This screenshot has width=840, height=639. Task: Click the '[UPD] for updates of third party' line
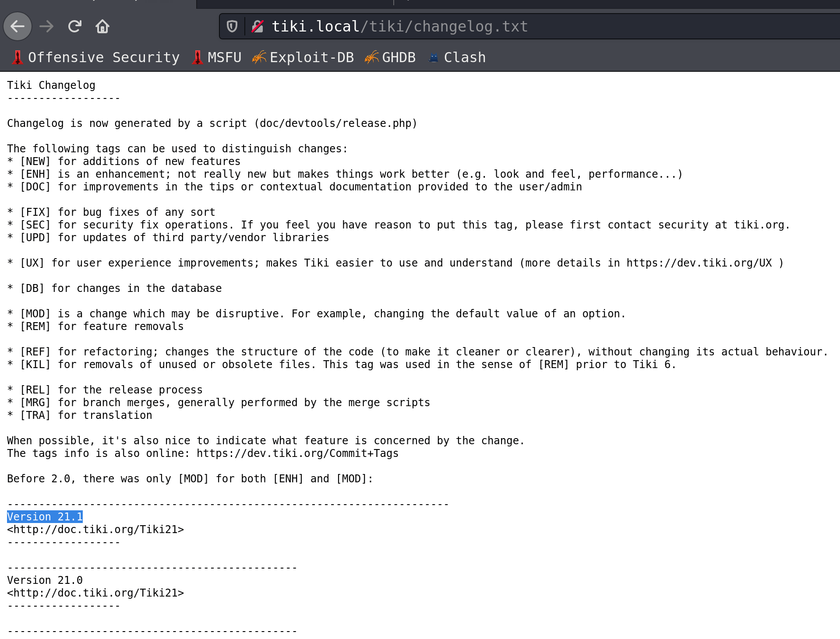pyautogui.click(x=168, y=238)
